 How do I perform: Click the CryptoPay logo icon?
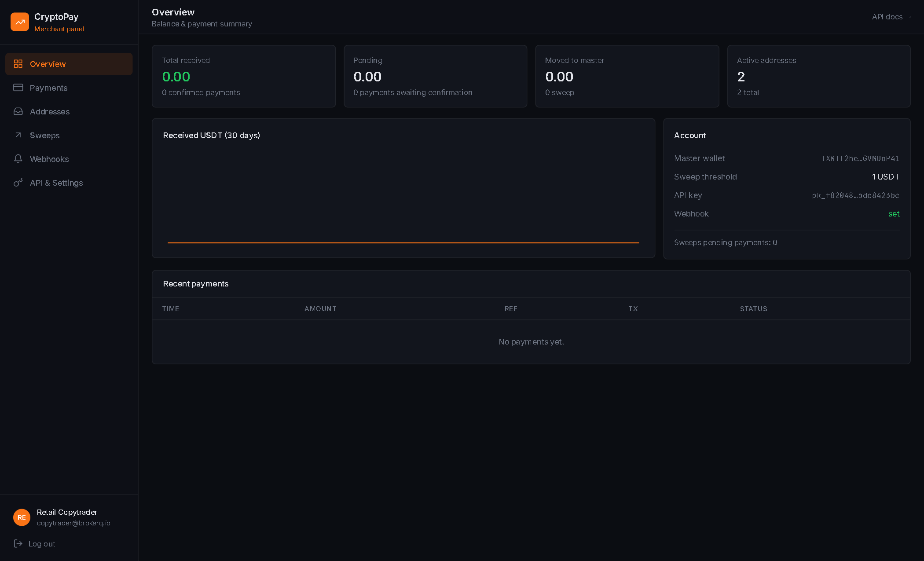coord(20,22)
